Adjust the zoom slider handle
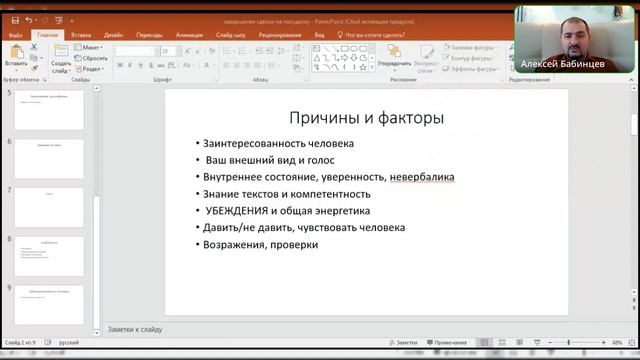The image size is (640, 360). [569, 342]
